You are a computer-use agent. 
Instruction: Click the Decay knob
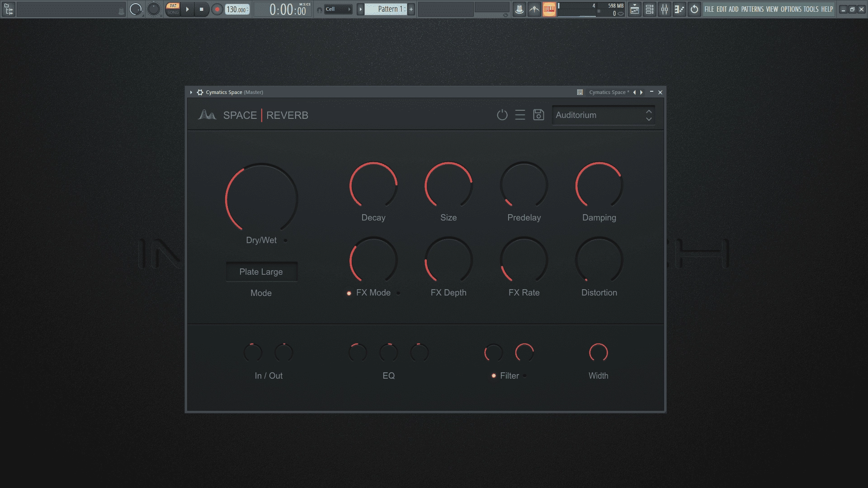click(x=373, y=185)
